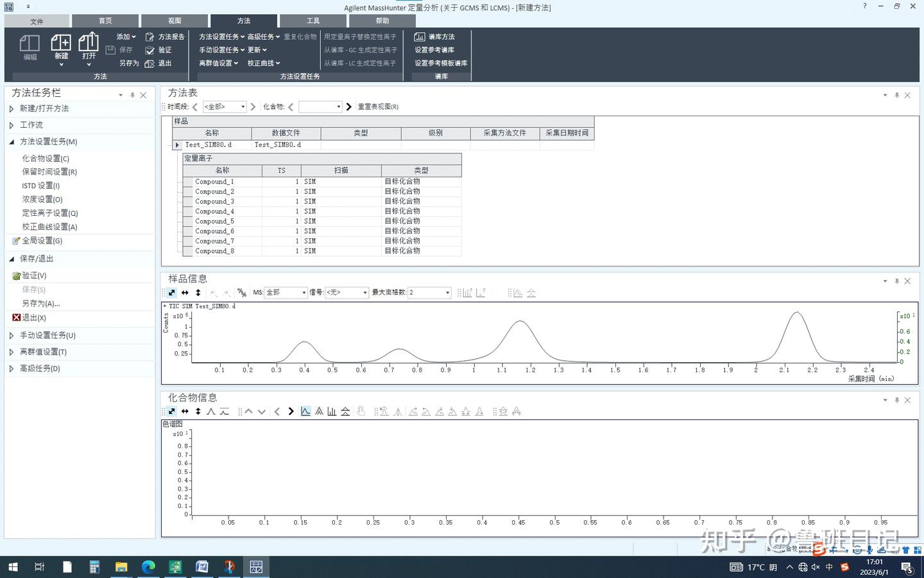Open Excel from the Windows taskbar
This screenshot has height=578, width=924.
175,567
